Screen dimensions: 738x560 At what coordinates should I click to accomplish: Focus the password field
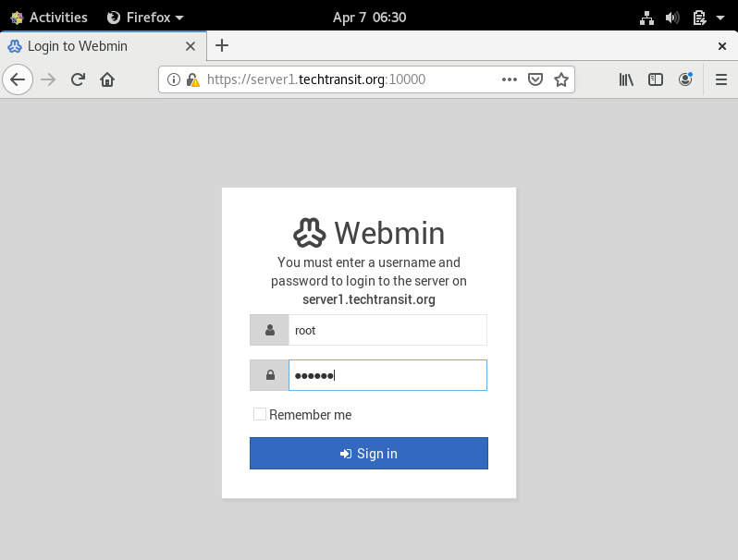pos(387,375)
